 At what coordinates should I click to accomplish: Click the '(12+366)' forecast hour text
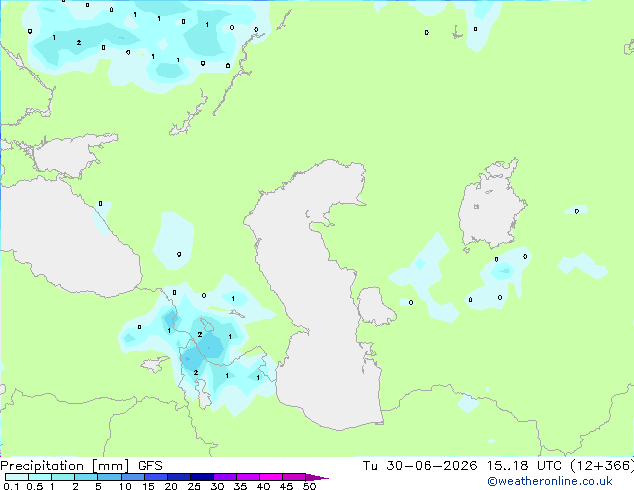[602, 466]
